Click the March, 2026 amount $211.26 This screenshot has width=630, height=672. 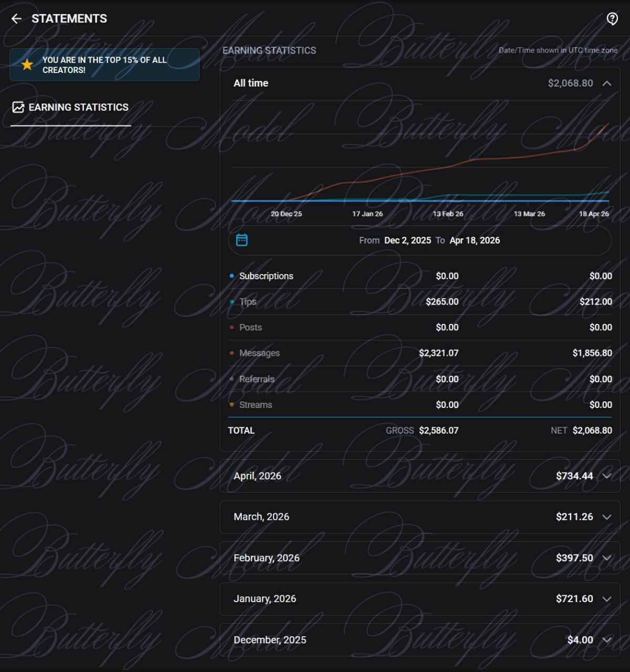574,517
